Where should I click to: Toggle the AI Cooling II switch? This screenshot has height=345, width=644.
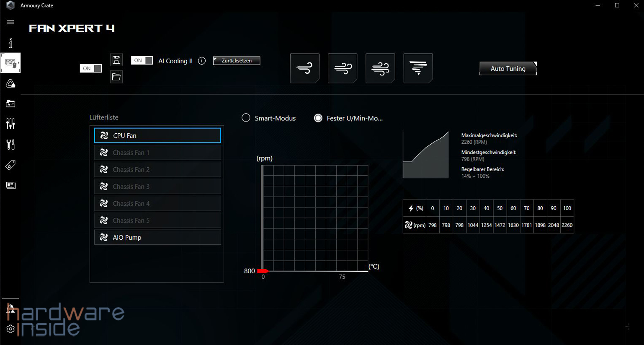pos(142,60)
